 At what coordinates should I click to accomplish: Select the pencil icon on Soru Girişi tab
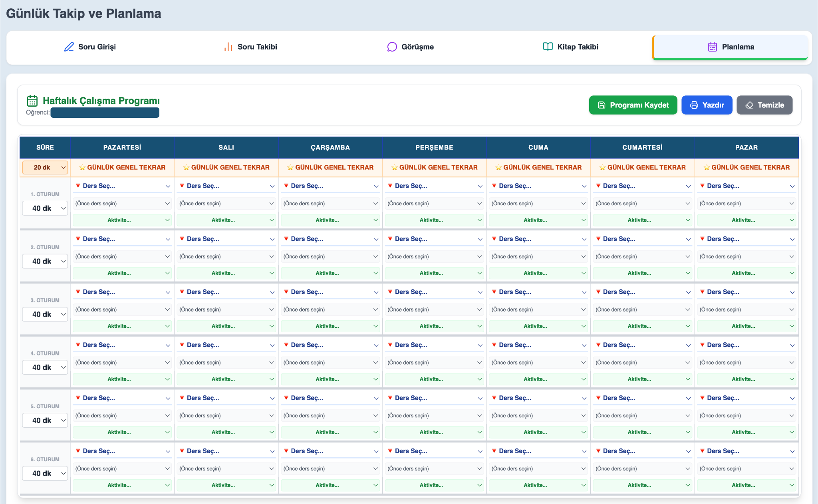[x=69, y=47]
